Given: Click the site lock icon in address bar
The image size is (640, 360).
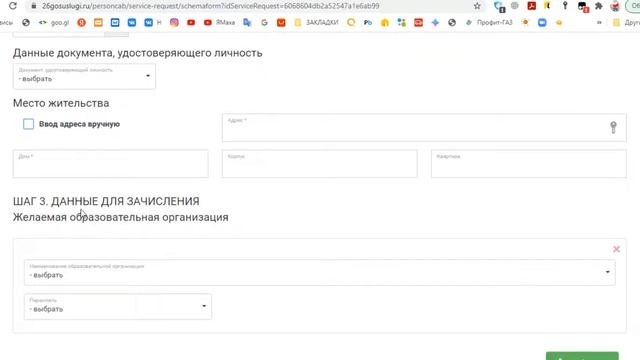Looking at the screenshot, I should click(33, 6).
